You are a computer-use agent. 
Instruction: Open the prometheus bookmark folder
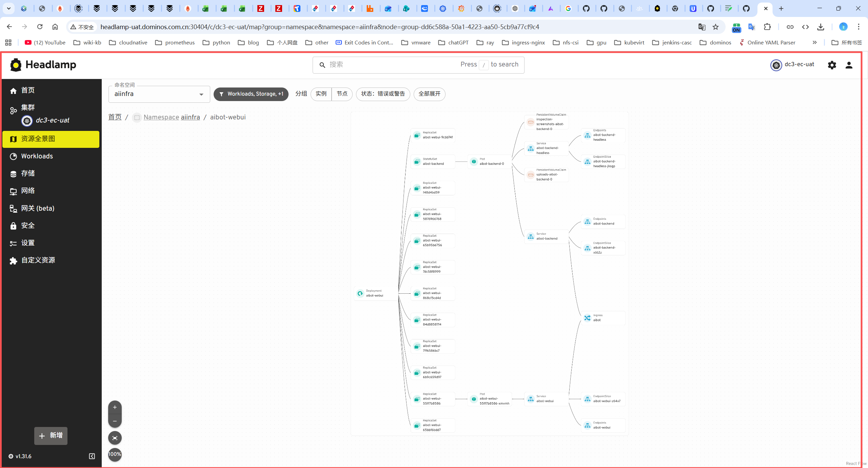point(175,42)
